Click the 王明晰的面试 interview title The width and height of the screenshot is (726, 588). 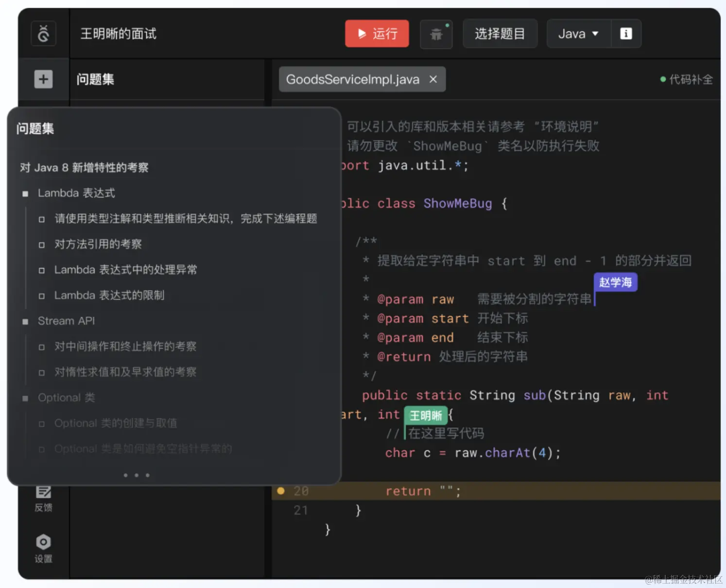pos(119,34)
